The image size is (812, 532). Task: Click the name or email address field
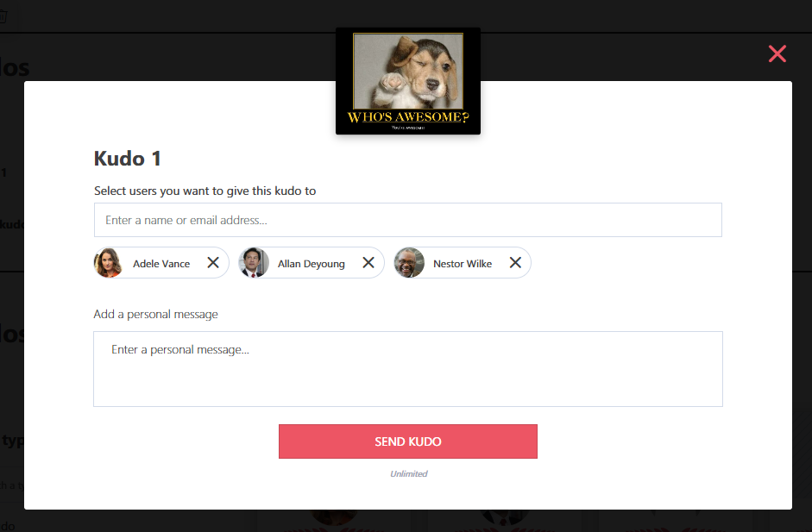click(x=408, y=220)
